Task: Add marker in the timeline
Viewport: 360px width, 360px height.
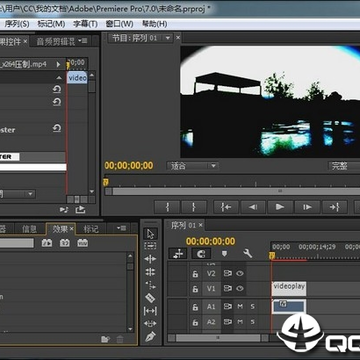Action: pos(224,254)
